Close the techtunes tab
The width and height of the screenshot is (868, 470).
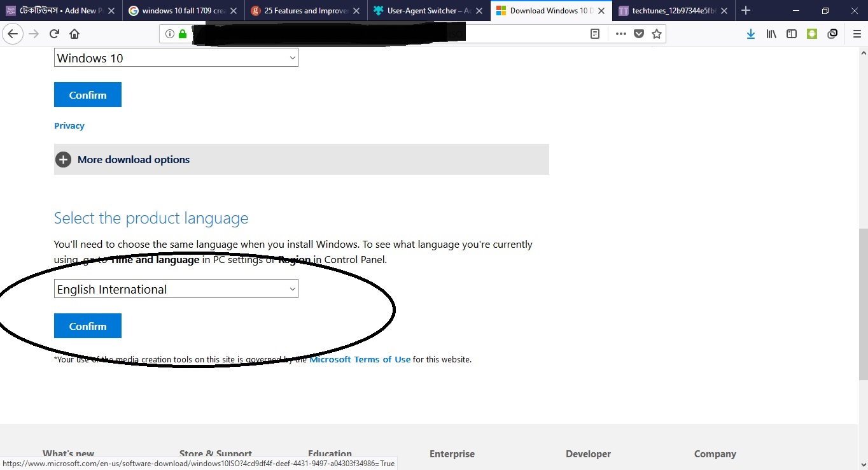[724, 11]
